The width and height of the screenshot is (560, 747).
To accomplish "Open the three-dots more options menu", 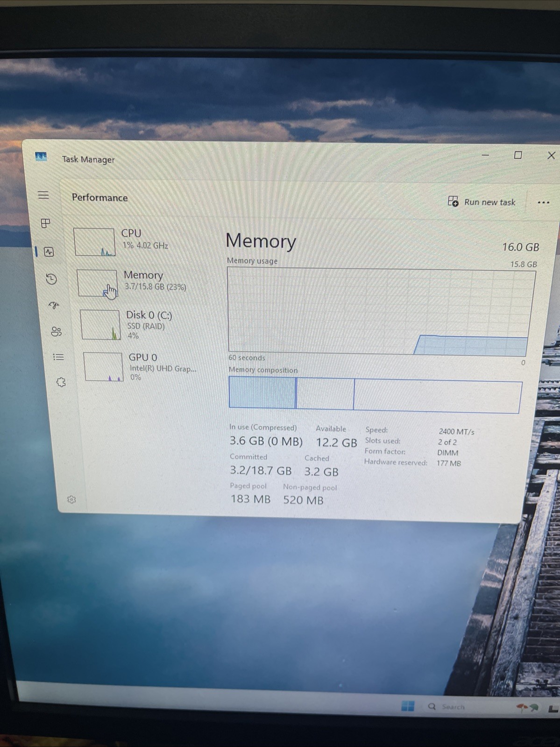I will click(543, 202).
